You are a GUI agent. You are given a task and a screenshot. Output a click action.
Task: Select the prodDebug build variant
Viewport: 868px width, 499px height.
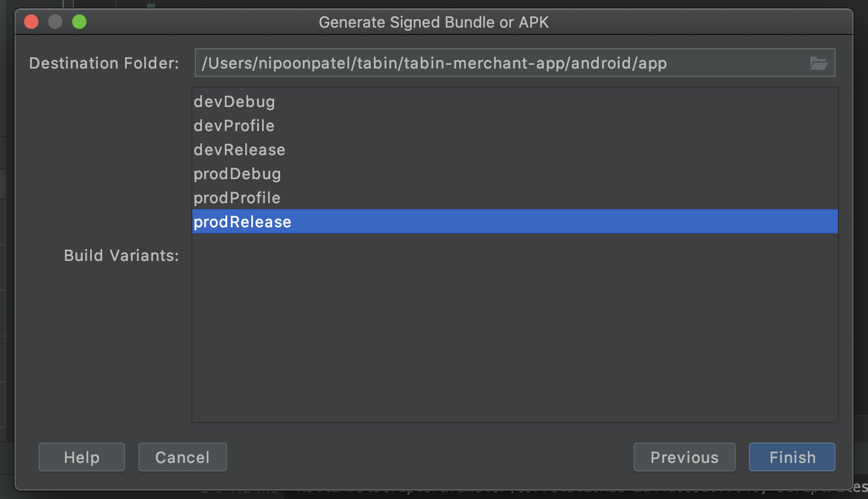515,174
